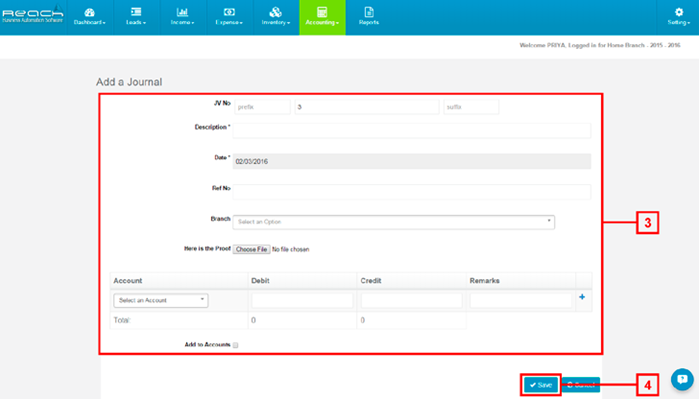Click the JV No number field
The width and height of the screenshot is (699, 399).
(366, 107)
